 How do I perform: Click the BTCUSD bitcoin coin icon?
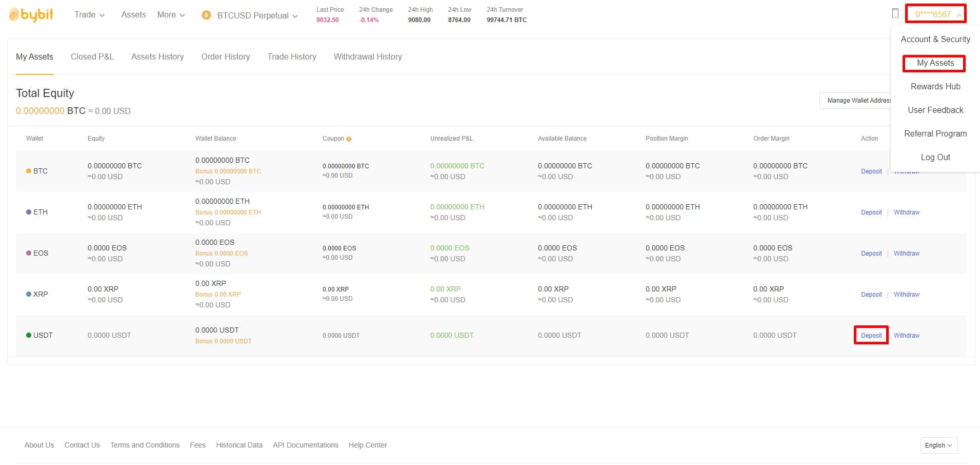[206, 15]
